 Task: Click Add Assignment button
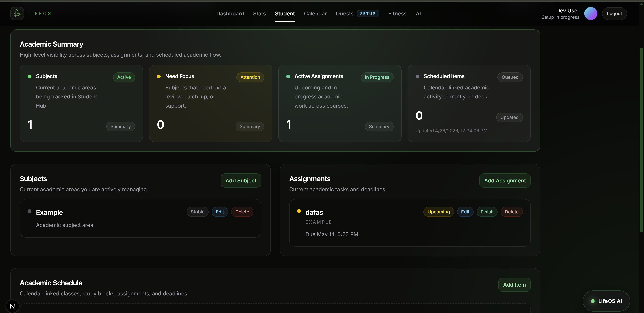click(x=505, y=180)
